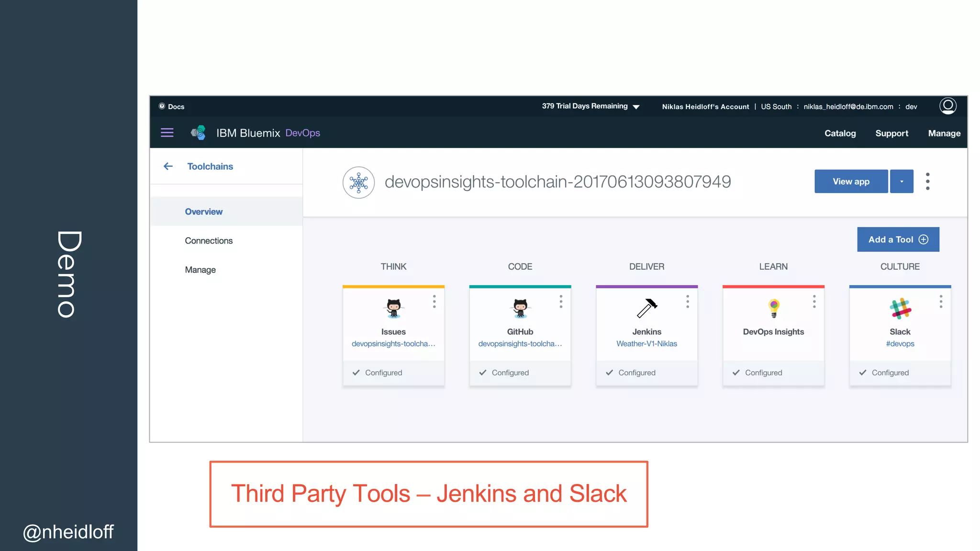Viewport: 980px width, 551px height.
Task: Click the View app button
Action: (x=851, y=181)
